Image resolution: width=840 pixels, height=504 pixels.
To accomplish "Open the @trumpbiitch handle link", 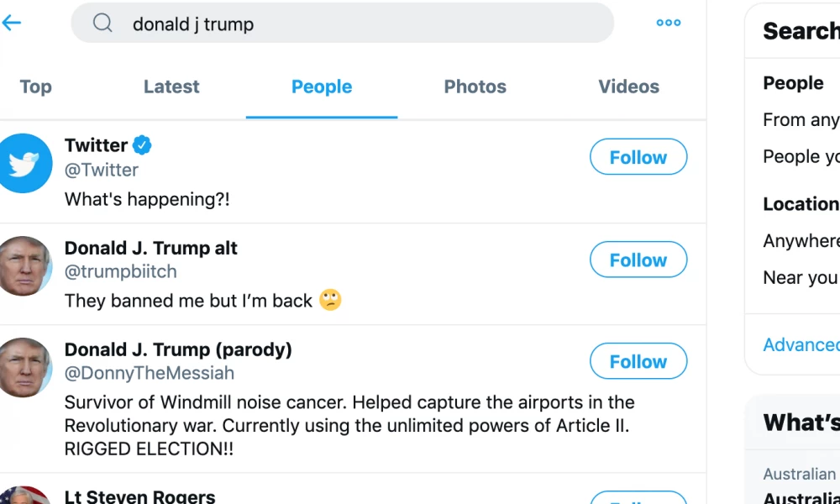I will coord(120,271).
